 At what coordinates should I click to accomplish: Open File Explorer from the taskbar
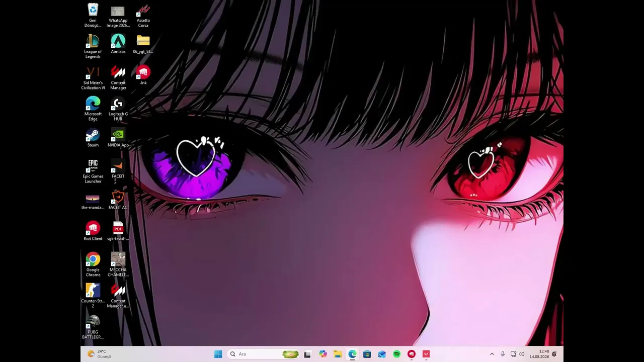tap(338, 354)
